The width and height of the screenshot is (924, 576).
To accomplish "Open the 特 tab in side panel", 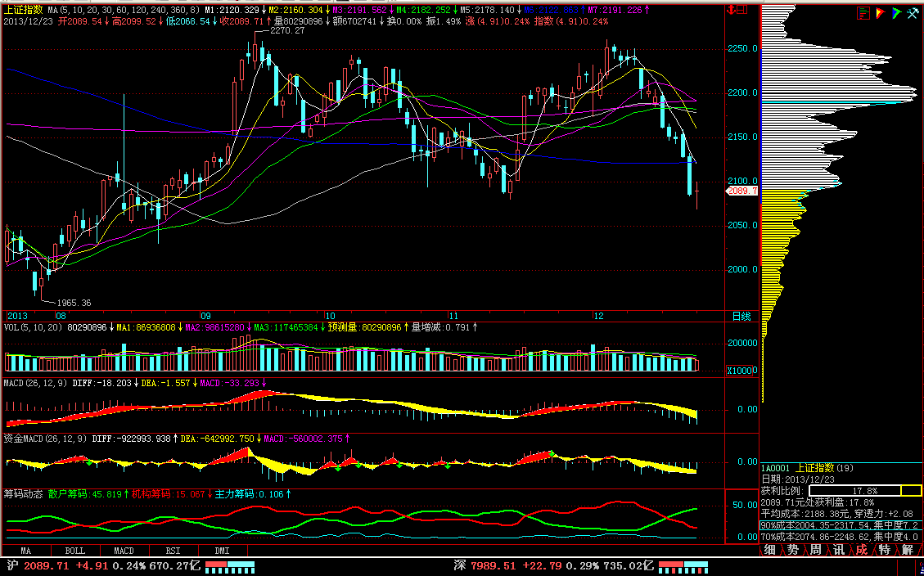I will (885, 550).
